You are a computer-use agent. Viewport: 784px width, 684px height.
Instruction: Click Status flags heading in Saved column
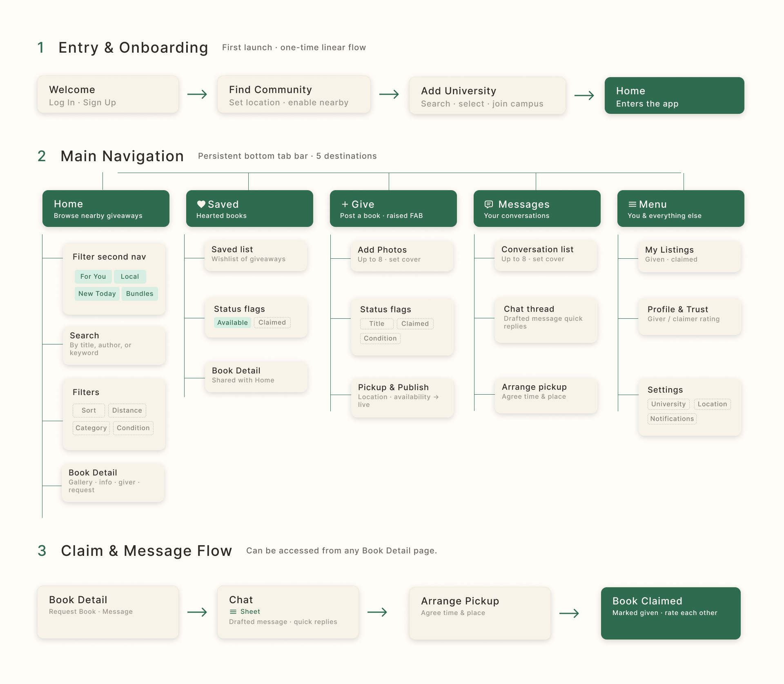pos(239,309)
